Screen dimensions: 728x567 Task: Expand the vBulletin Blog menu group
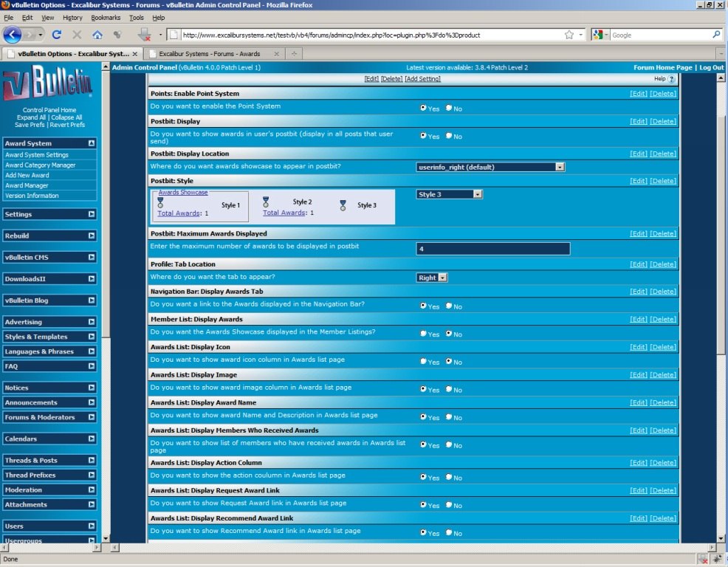pos(92,300)
